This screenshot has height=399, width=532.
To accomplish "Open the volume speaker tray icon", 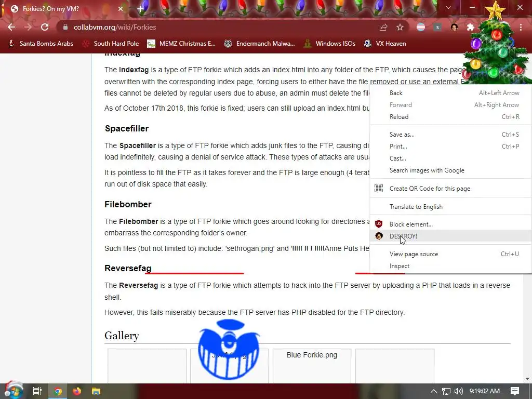I will 458,391.
